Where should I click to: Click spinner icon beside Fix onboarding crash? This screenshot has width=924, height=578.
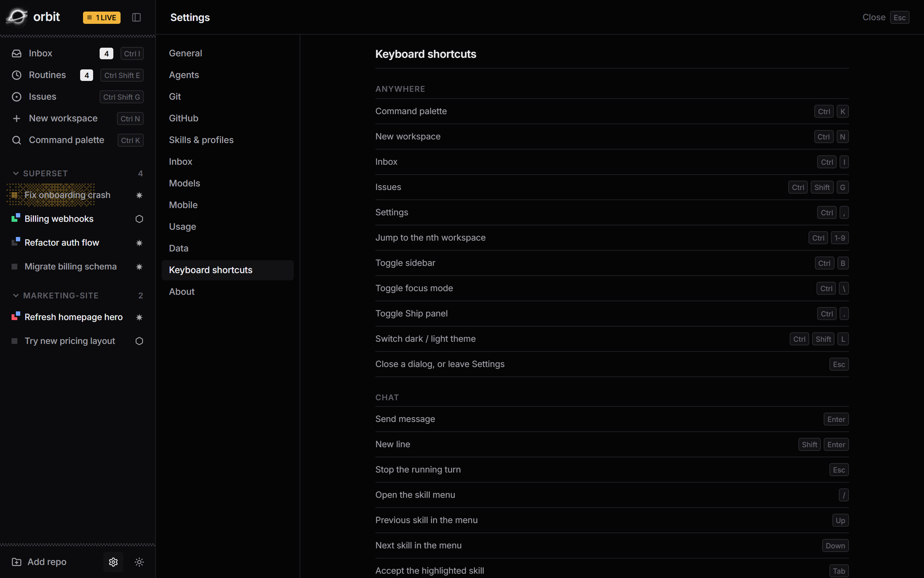[x=139, y=195]
